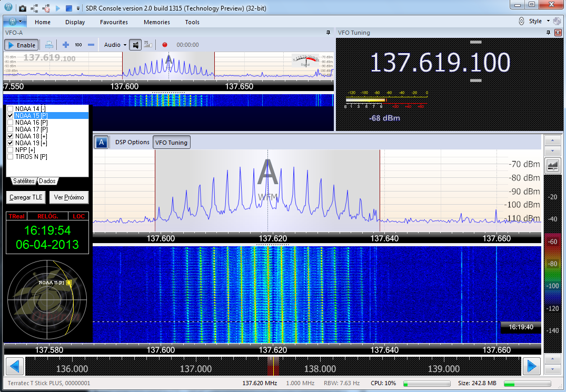The width and height of the screenshot is (566, 392).
Task: Click the blue plus zoom-in icon
Action: (66, 45)
